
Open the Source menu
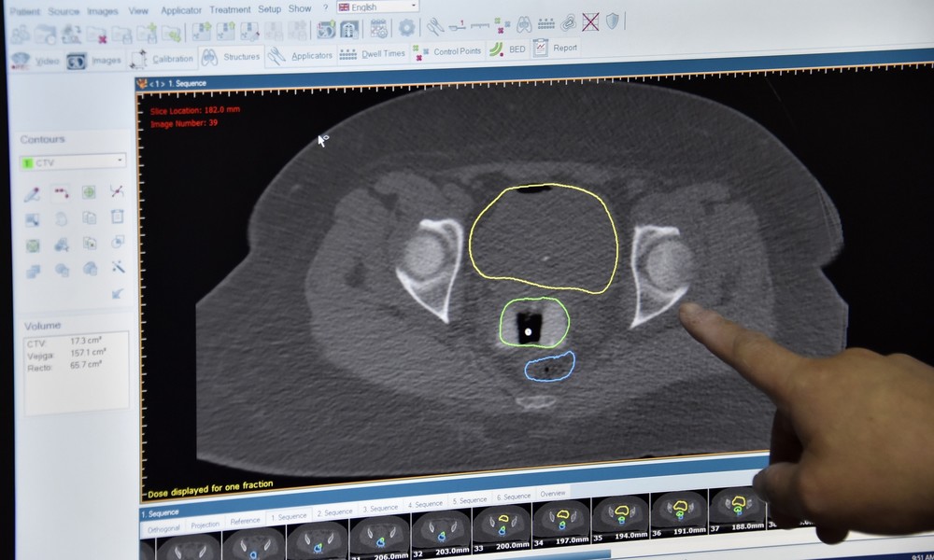[64, 11]
